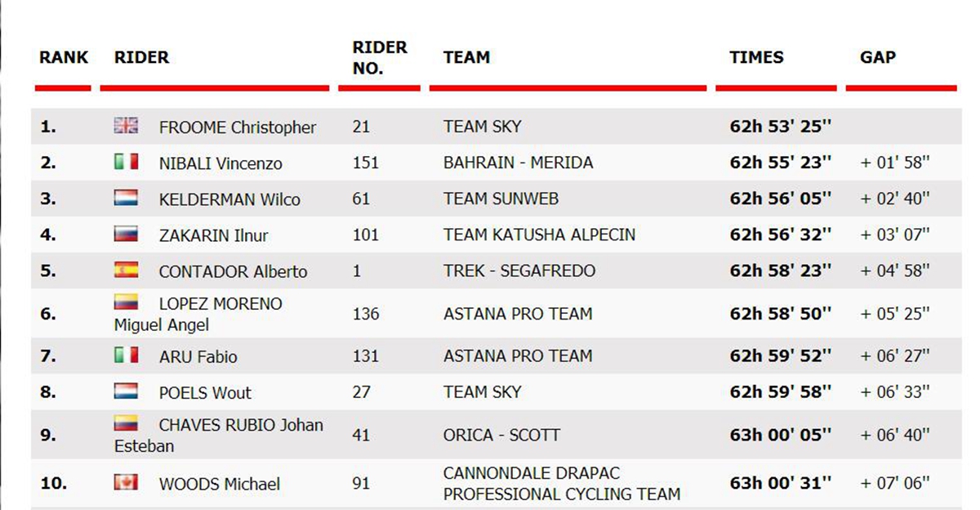This screenshot has height=510, width=980.
Task: Click the Colombian flag next to Lopez Moreno
Action: click(x=126, y=302)
